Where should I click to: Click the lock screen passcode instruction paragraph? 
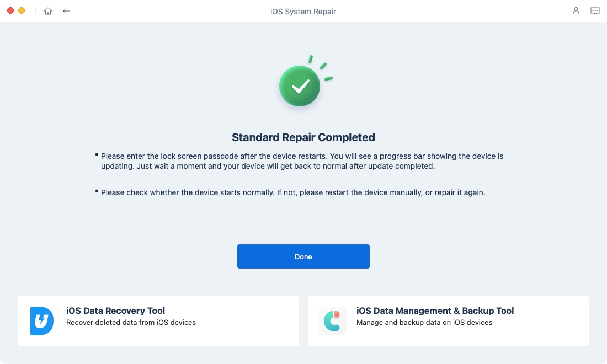pyautogui.click(x=302, y=161)
